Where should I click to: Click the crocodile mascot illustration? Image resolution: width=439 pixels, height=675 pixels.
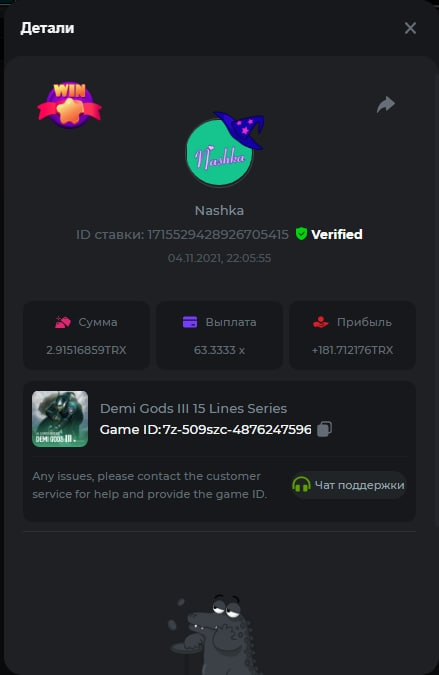212,634
